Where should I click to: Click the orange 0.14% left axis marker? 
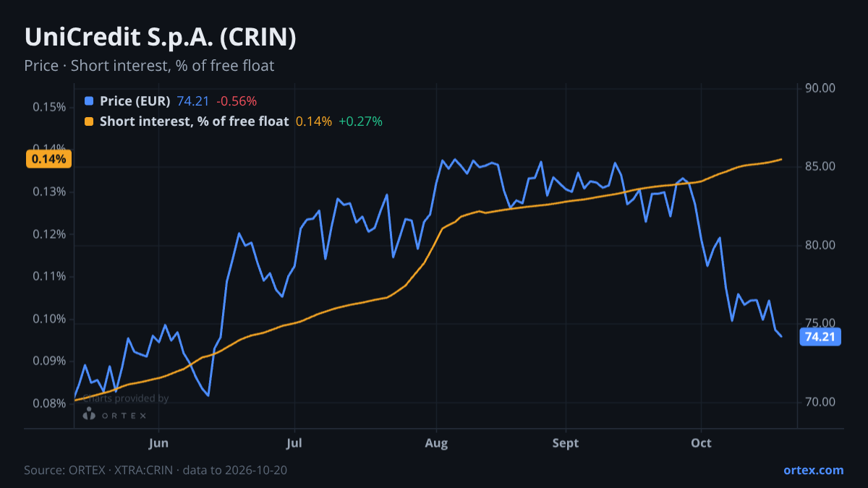(x=48, y=159)
